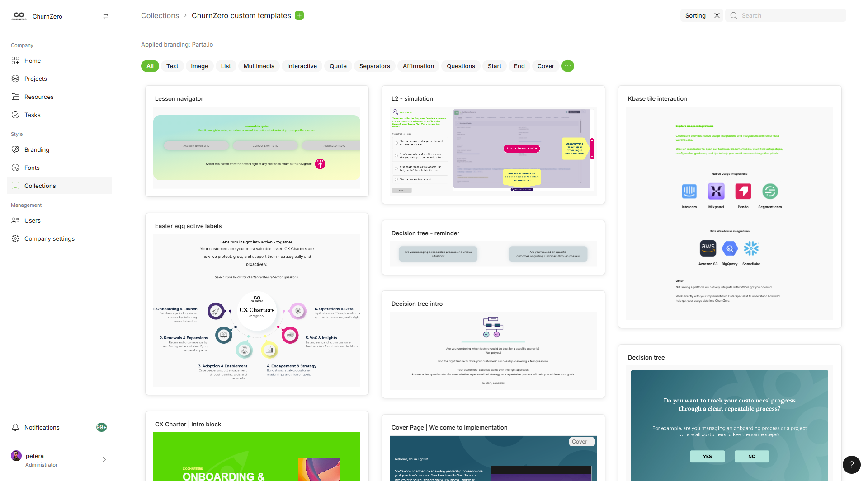Show more filters via green ellipsis button
This screenshot has height=481, width=868.
tap(568, 66)
